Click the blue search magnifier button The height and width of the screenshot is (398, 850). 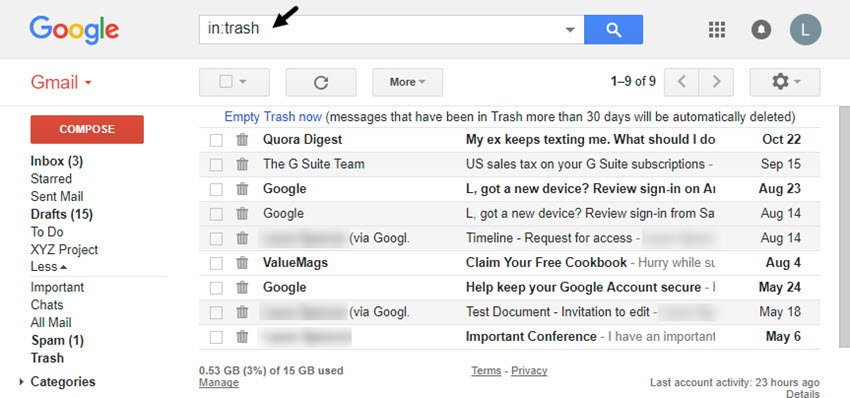pos(613,29)
